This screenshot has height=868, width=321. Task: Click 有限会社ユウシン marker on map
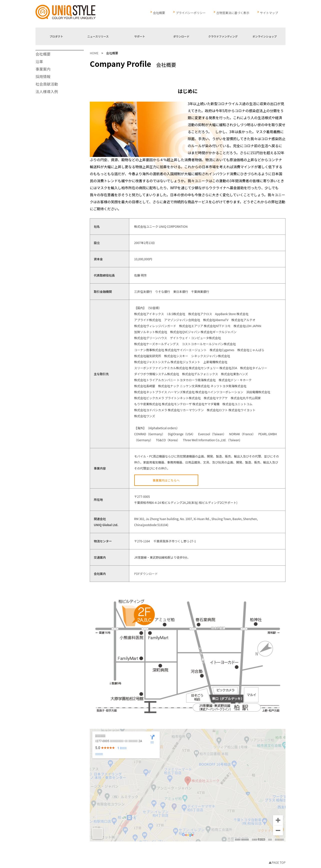93,804
